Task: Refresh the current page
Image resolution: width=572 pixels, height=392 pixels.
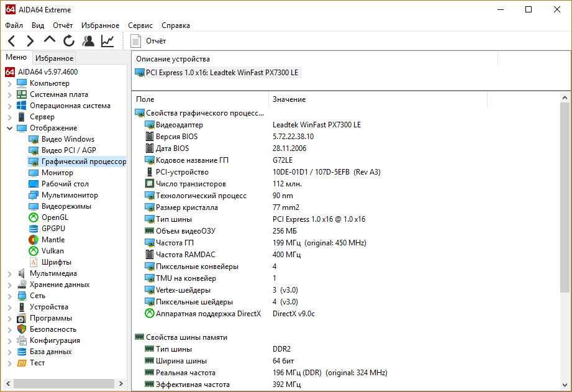Action: pos(68,41)
